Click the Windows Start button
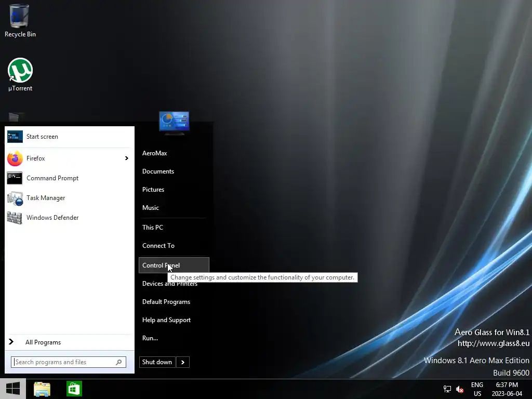Viewport: 532px width, 399px height. [x=13, y=389]
